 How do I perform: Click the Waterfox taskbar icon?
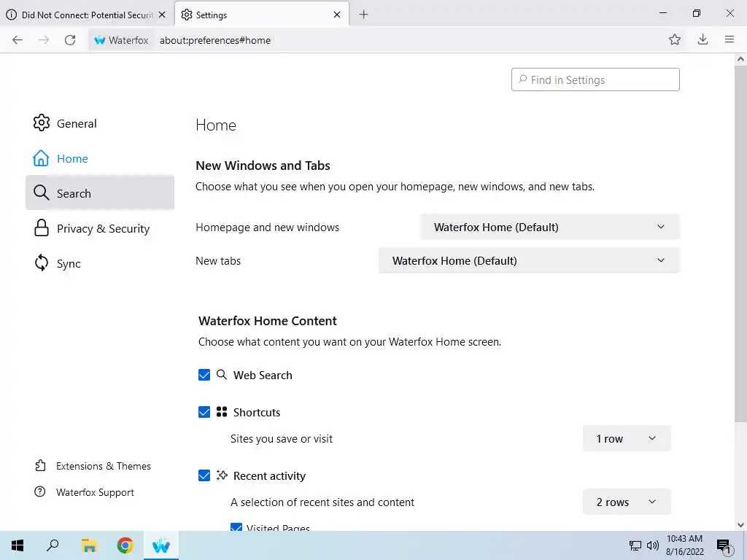pos(161,545)
